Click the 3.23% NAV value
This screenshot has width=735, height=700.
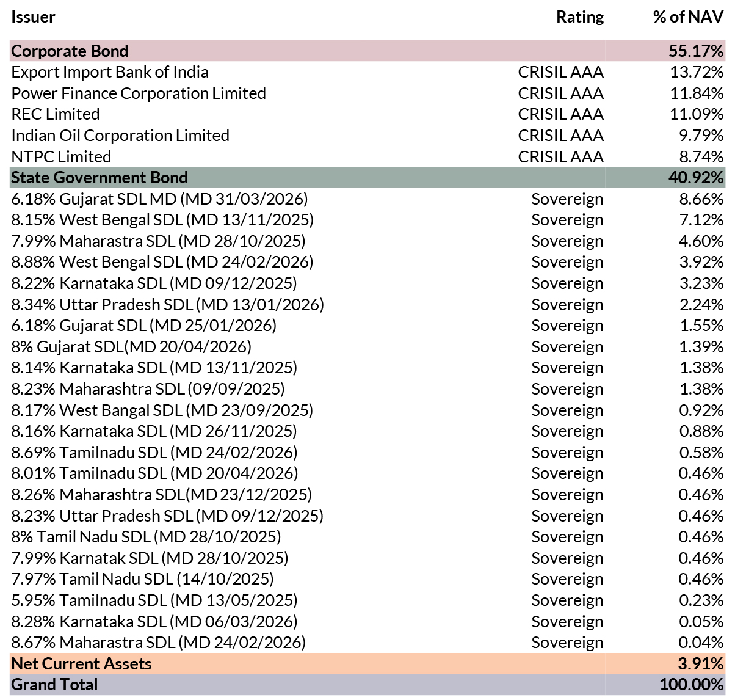point(701,283)
